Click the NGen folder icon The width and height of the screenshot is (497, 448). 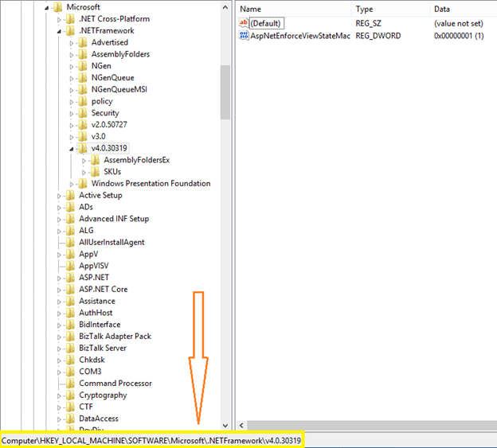click(x=83, y=66)
